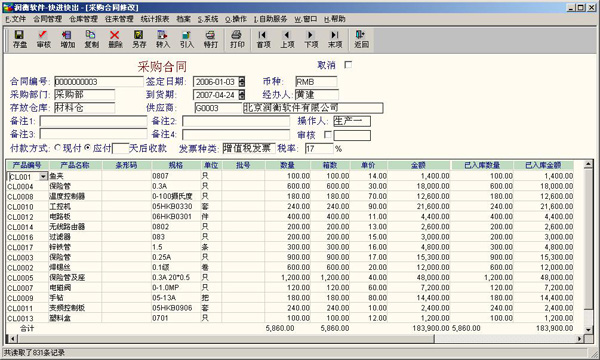Click the application icon in title bar

(x=7, y=7)
